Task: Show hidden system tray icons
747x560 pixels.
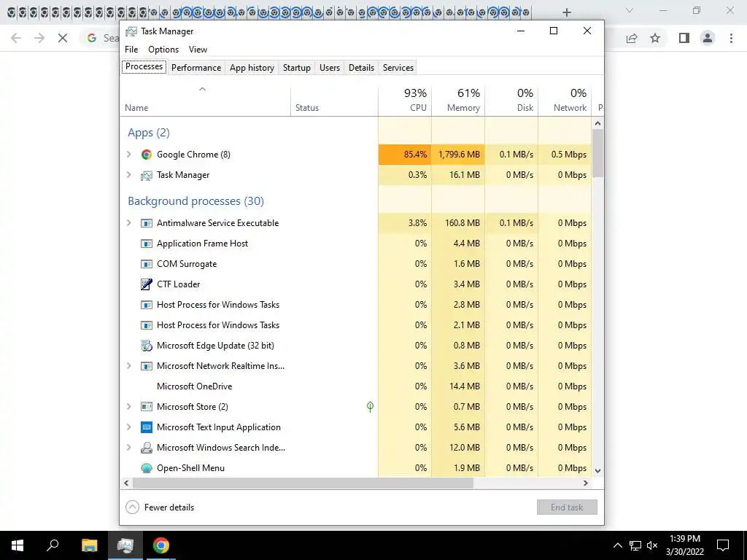Action: point(617,545)
